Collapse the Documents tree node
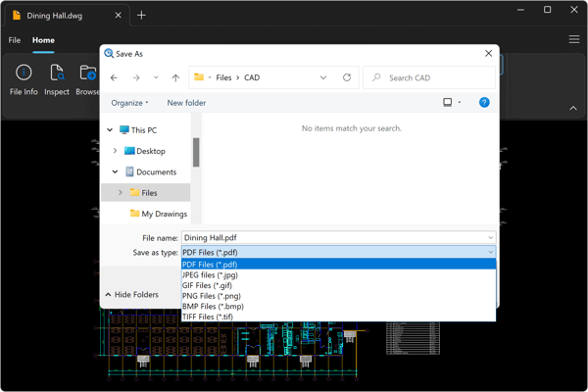The image size is (588, 392). 115,171
